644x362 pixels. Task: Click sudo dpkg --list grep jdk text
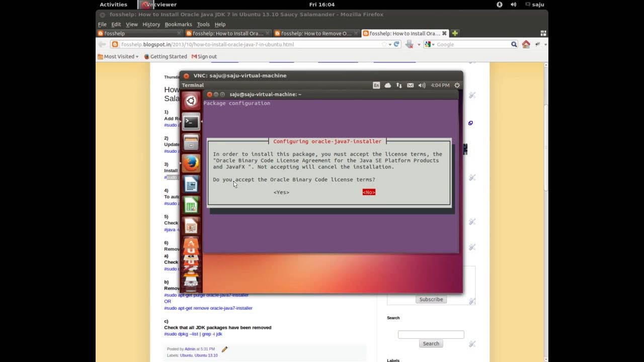193,334
